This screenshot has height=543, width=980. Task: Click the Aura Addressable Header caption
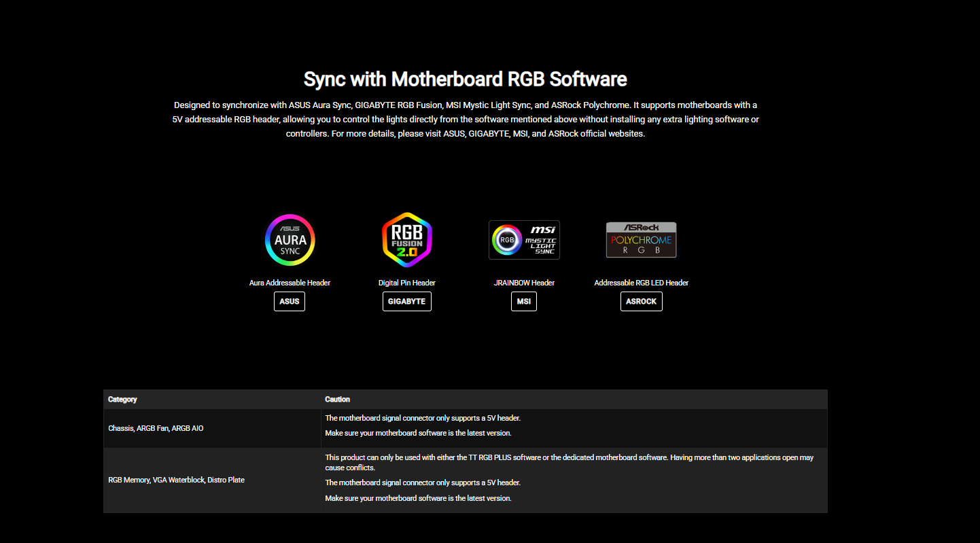tap(290, 283)
